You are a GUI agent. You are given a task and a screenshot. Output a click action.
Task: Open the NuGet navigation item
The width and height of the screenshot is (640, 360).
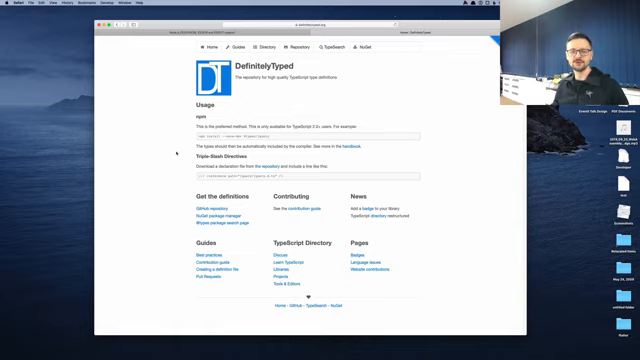click(x=362, y=47)
